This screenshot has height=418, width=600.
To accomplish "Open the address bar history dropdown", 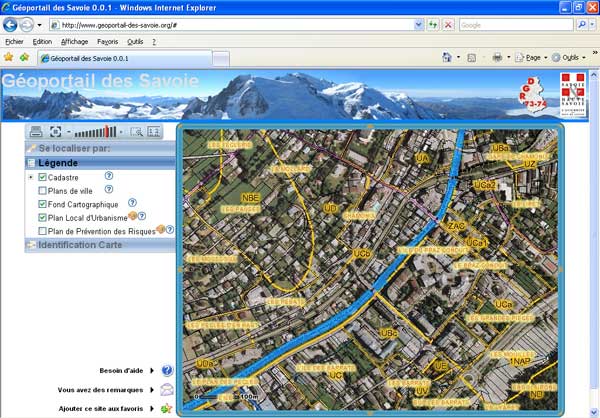I will 419,25.
